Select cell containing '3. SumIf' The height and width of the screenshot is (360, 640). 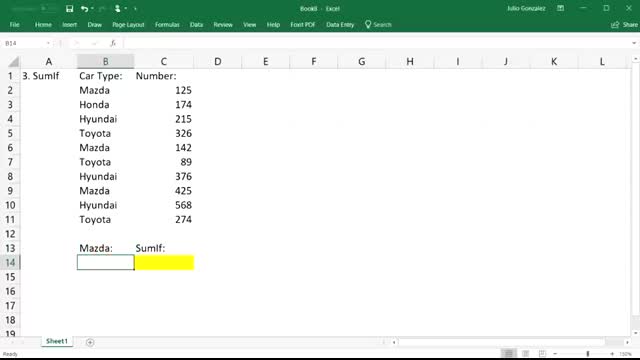coord(49,76)
